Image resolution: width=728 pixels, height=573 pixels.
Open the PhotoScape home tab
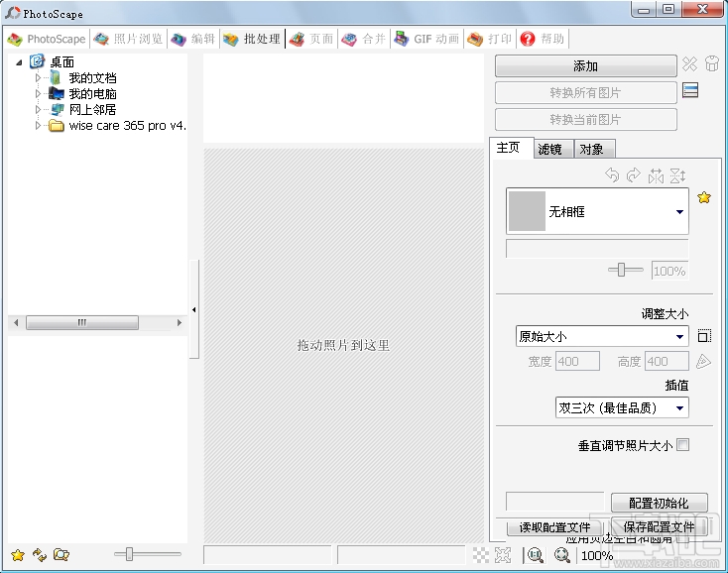pos(47,39)
